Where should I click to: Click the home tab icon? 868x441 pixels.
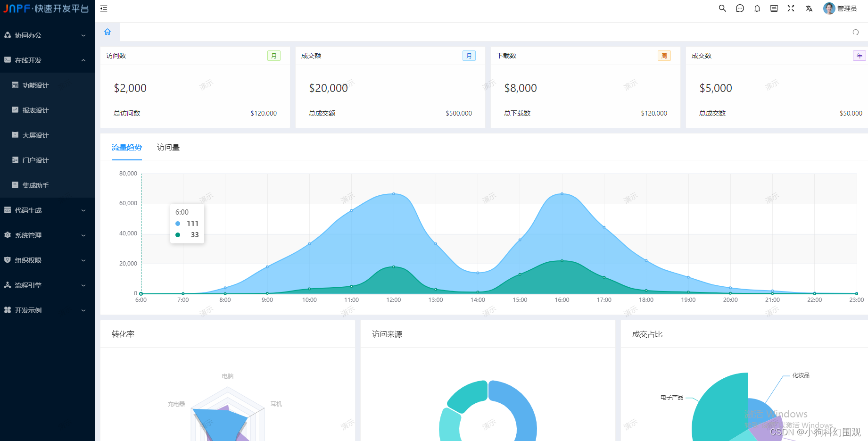pyautogui.click(x=107, y=32)
